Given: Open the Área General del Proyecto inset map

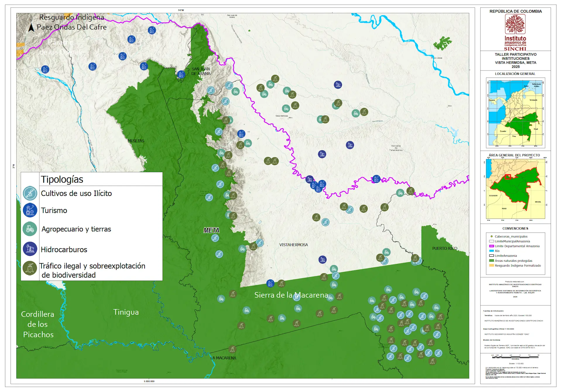Looking at the screenshot, I should click(515, 189).
